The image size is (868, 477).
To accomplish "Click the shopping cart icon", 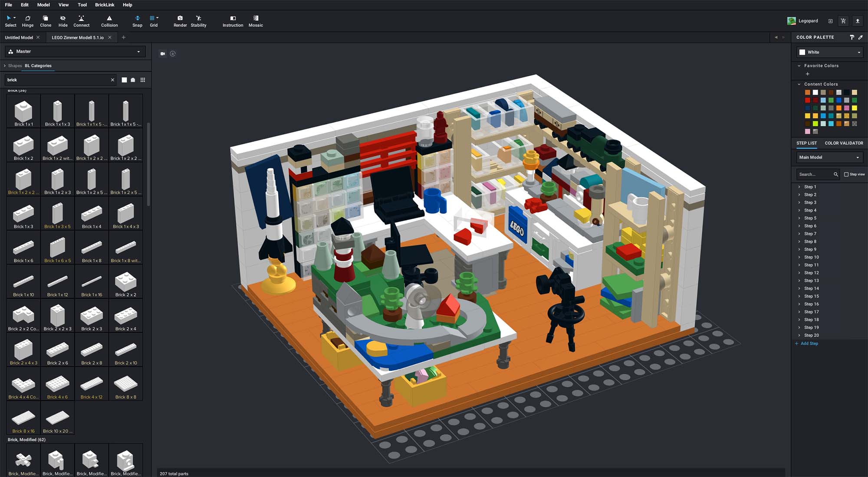I will [x=843, y=21].
